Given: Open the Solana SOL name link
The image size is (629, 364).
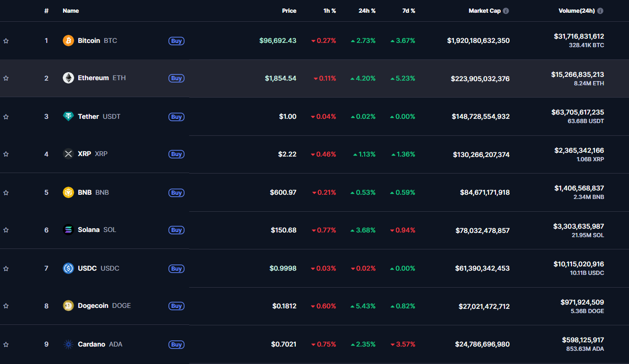Looking at the screenshot, I should pos(97,230).
